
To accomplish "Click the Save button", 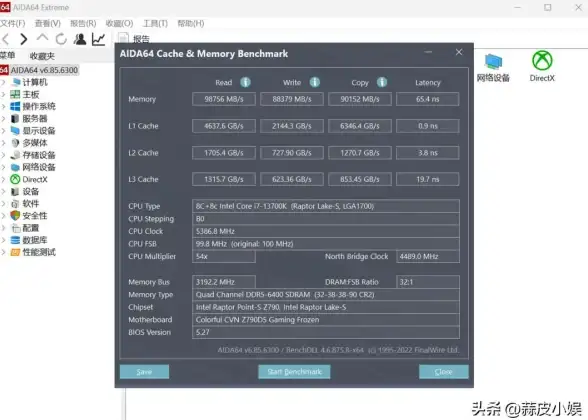I will (144, 372).
